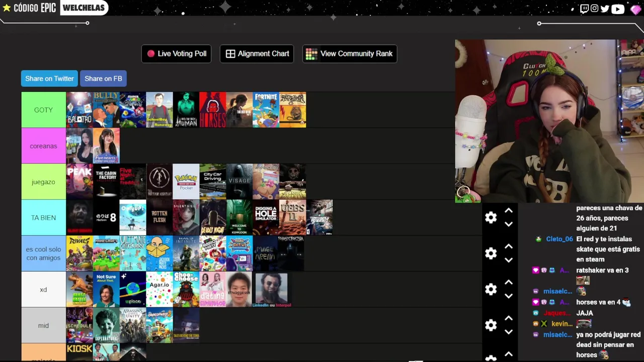644x362 pixels.
Task: Move TA BIEN row up with arrow
Action: click(x=509, y=211)
